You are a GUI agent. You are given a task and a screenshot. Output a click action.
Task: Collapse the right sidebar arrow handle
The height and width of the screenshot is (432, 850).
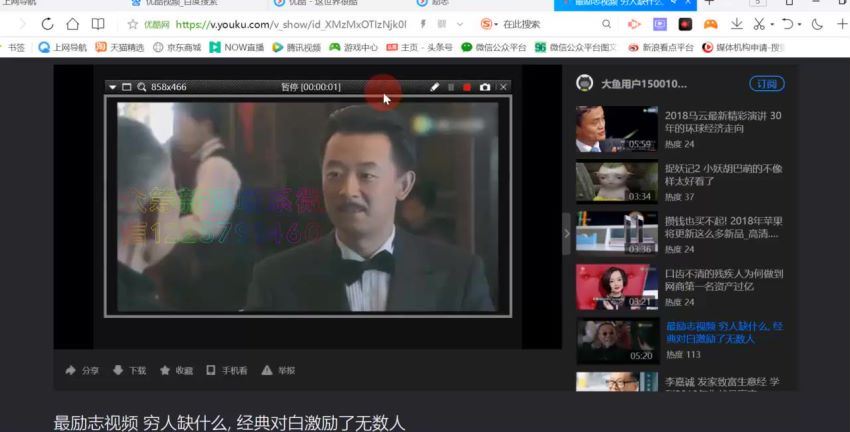566,234
